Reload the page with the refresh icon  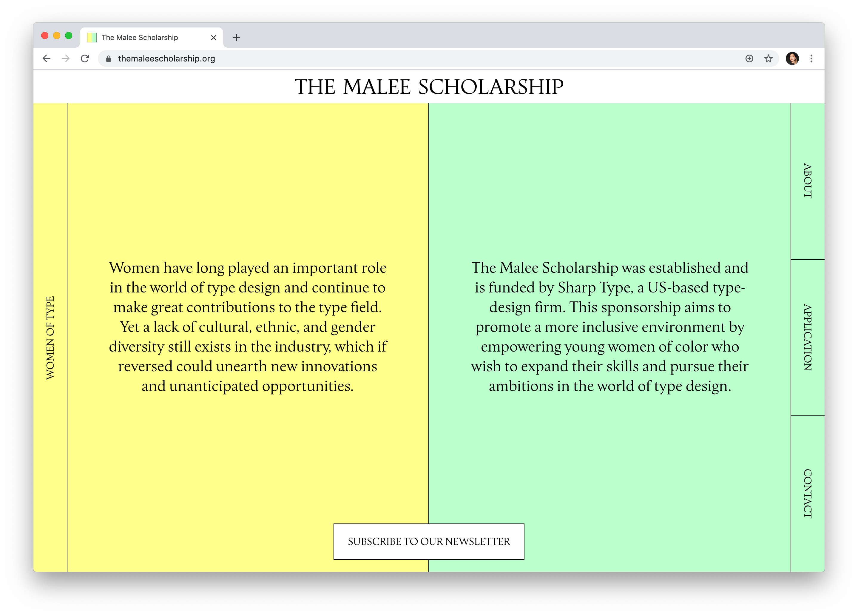(x=85, y=59)
